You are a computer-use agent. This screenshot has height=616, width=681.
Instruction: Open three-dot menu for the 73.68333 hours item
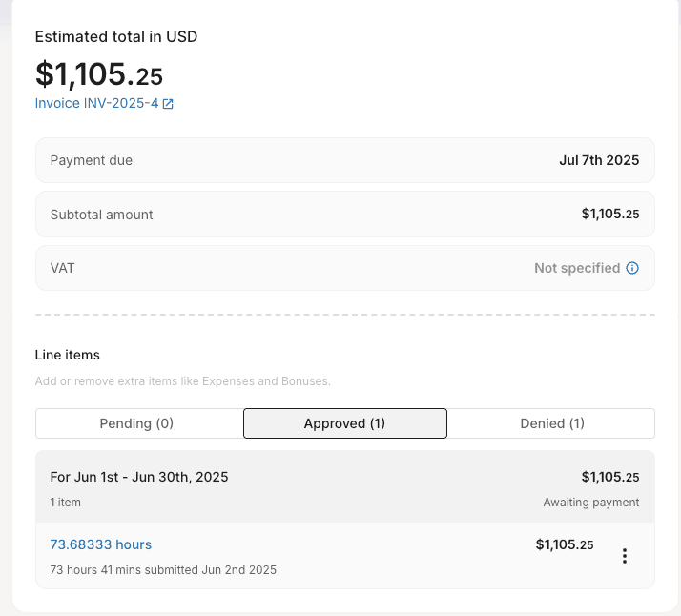click(624, 556)
